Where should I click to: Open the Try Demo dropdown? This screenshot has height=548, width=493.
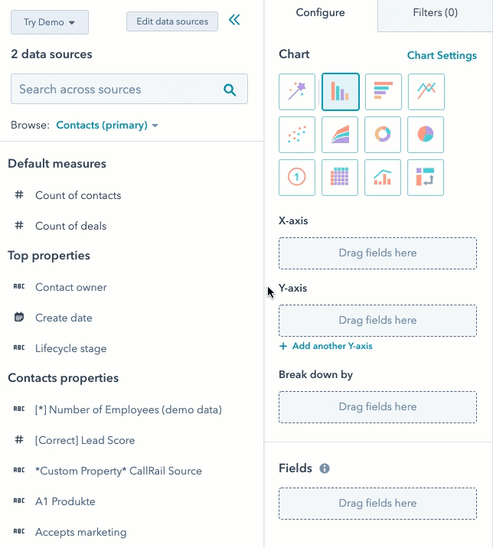(50, 22)
